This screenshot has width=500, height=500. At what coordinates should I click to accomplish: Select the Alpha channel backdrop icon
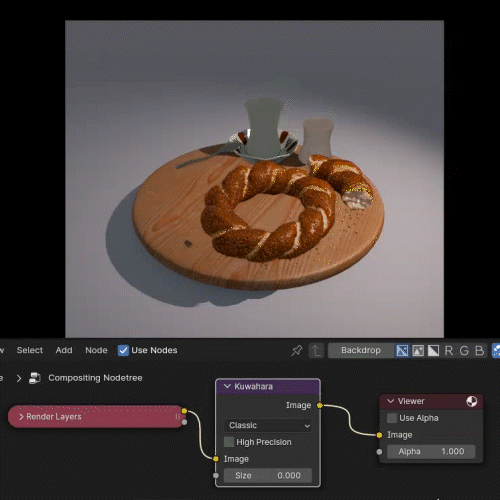[433, 350]
